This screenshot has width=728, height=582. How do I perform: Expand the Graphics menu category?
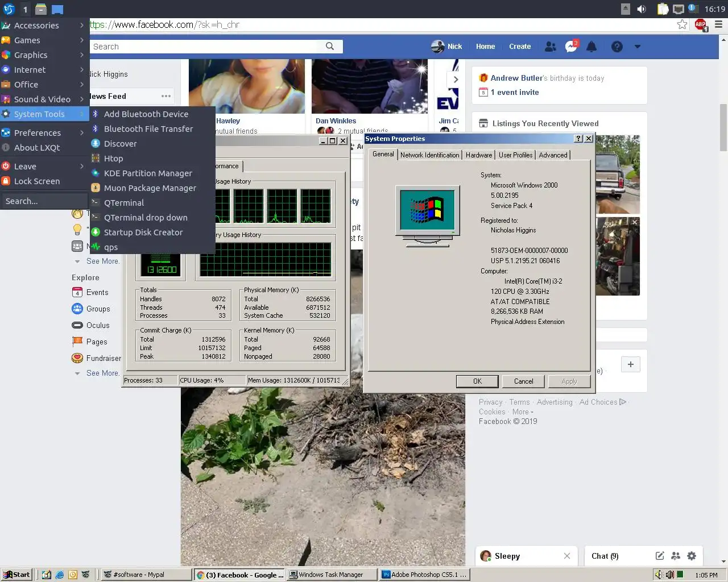click(x=44, y=55)
